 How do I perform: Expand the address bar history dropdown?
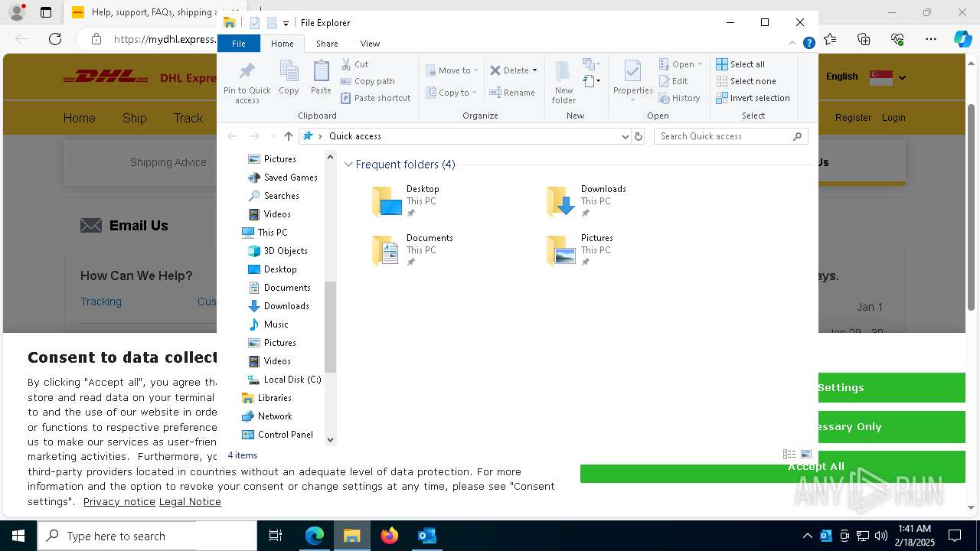pyautogui.click(x=626, y=136)
